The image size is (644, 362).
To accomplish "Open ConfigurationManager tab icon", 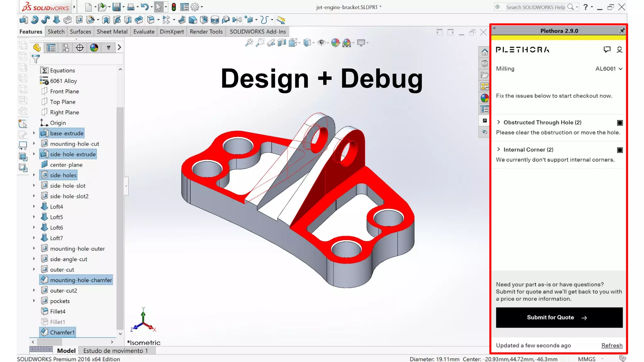I will pyautogui.click(x=65, y=47).
